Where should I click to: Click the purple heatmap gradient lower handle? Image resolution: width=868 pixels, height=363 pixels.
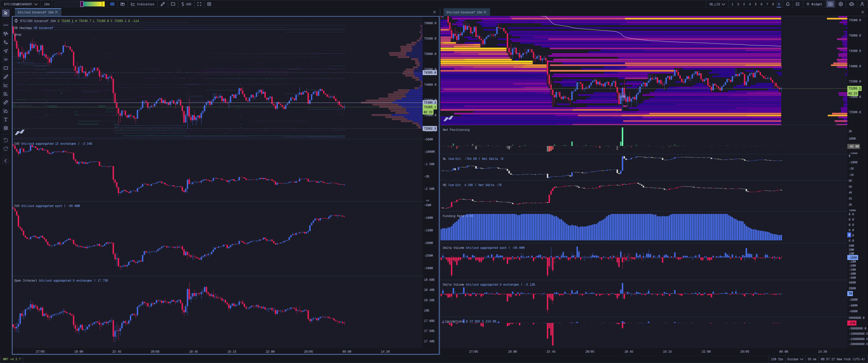(82, 4)
